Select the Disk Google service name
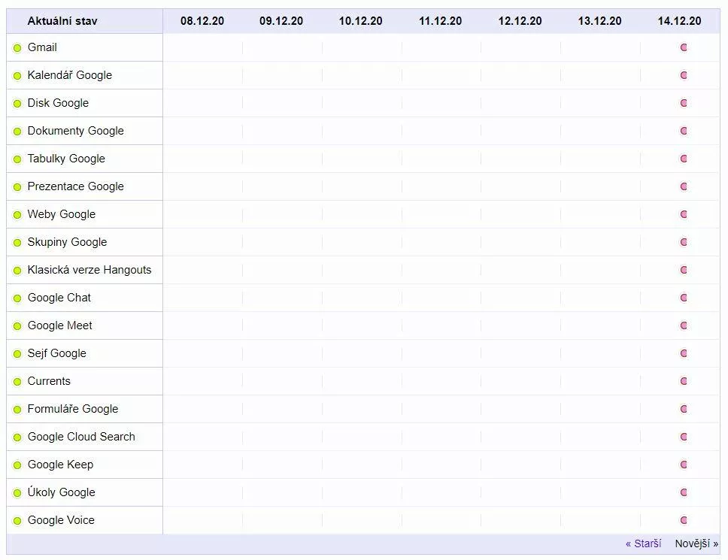728x560 pixels. click(x=58, y=103)
